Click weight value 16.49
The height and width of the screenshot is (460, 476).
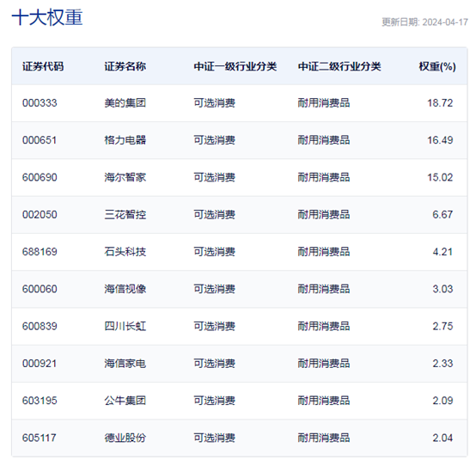440,140
